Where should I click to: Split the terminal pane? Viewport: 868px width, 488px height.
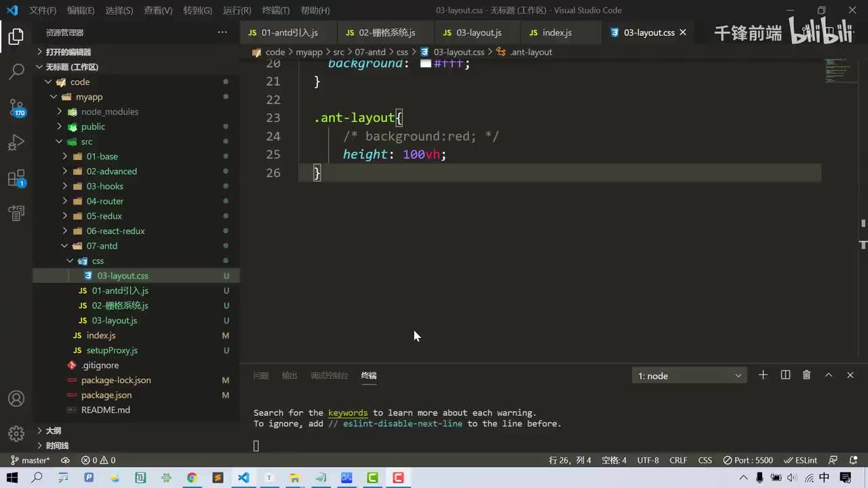(x=785, y=375)
